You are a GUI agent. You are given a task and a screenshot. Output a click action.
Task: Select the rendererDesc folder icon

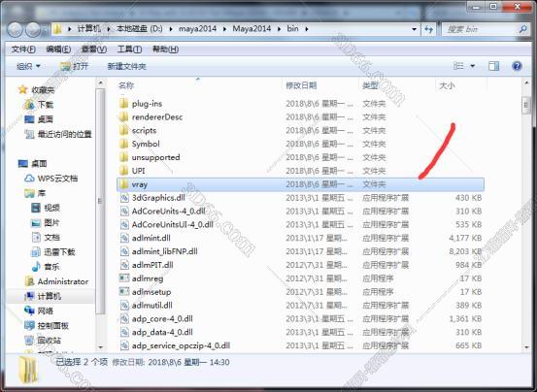[x=123, y=117]
